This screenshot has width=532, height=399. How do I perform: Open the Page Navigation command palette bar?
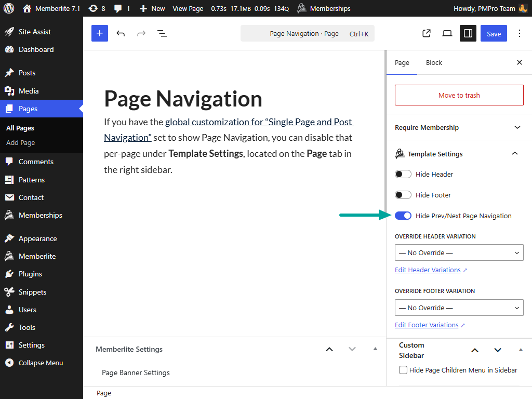pos(308,33)
